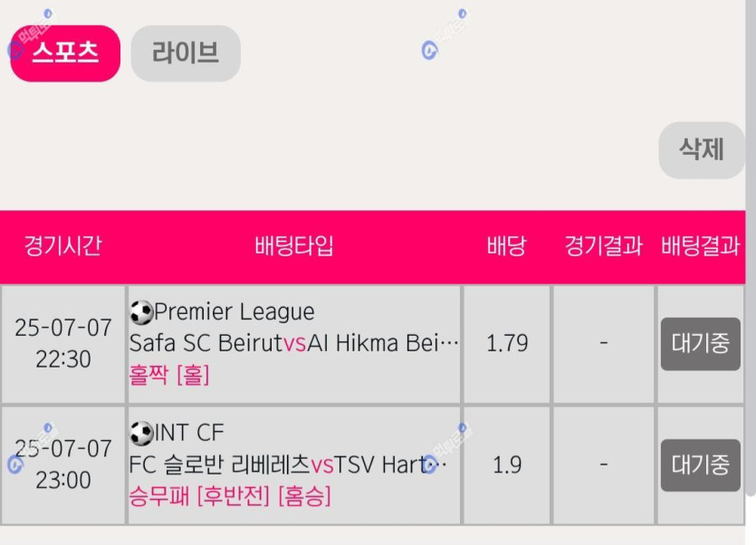Click the 배팅타입 column header
This screenshot has width=756, height=545.
point(294,245)
